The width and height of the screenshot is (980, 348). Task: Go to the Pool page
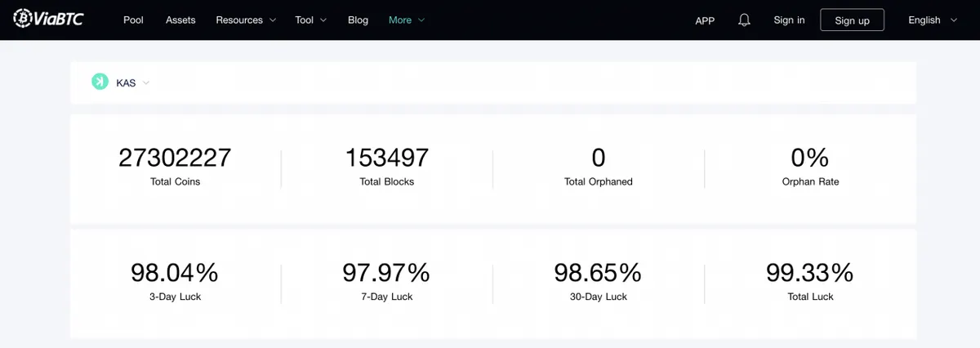(133, 20)
